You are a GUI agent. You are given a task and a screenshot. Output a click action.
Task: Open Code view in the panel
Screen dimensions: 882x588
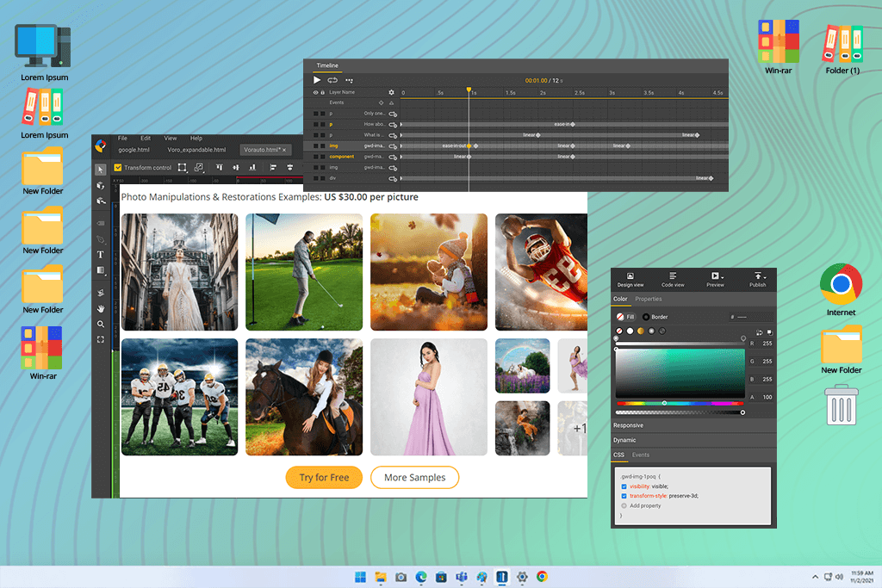pos(673,279)
